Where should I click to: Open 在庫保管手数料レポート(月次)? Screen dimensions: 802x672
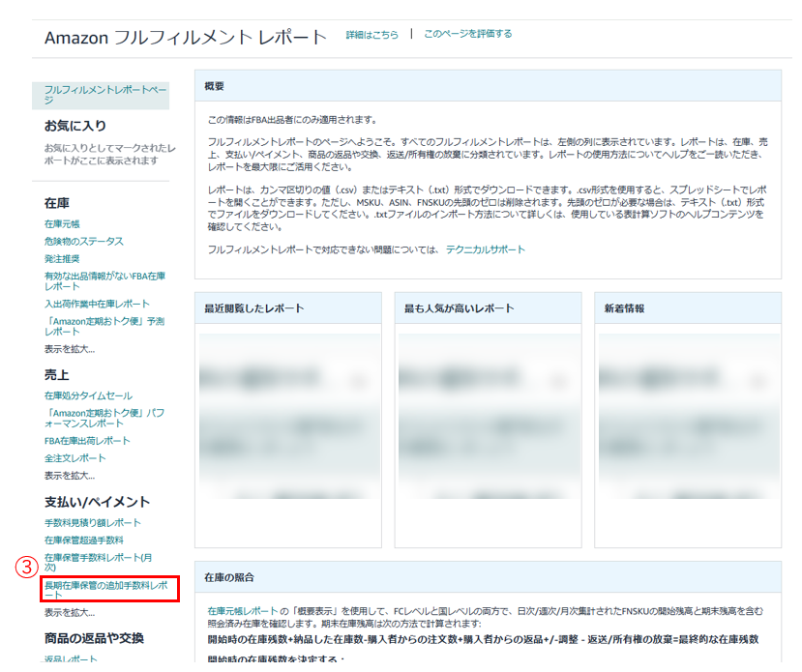coord(99,562)
